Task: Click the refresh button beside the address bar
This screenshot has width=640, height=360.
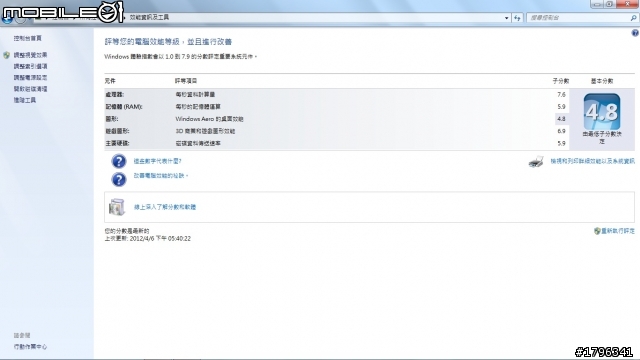Action: 517,18
